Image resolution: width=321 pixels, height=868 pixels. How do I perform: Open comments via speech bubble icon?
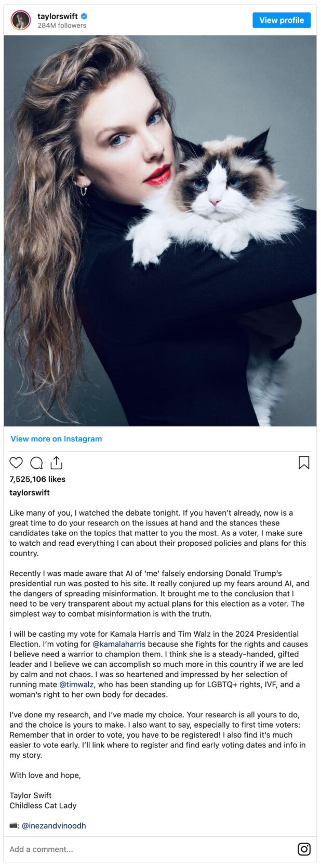tap(36, 463)
